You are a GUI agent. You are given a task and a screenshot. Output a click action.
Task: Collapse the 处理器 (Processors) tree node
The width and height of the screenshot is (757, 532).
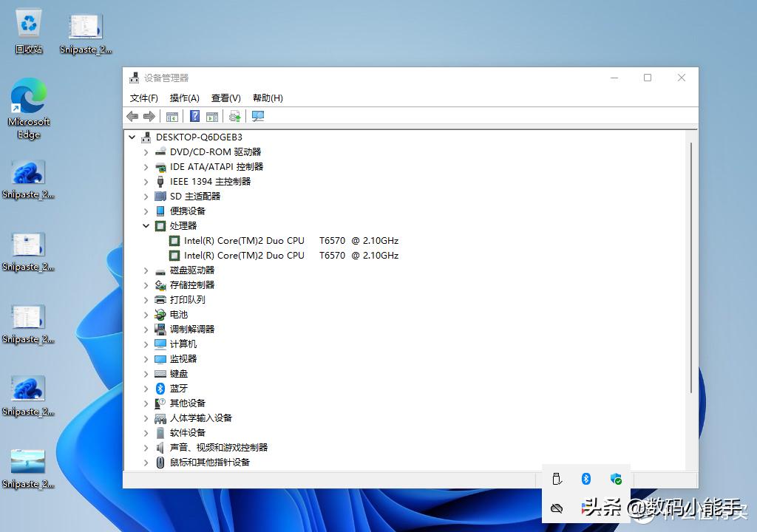[x=146, y=225]
